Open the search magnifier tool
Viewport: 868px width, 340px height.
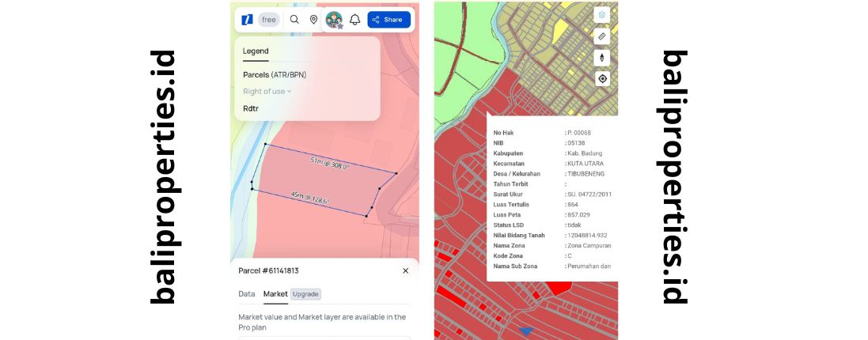(294, 20)
